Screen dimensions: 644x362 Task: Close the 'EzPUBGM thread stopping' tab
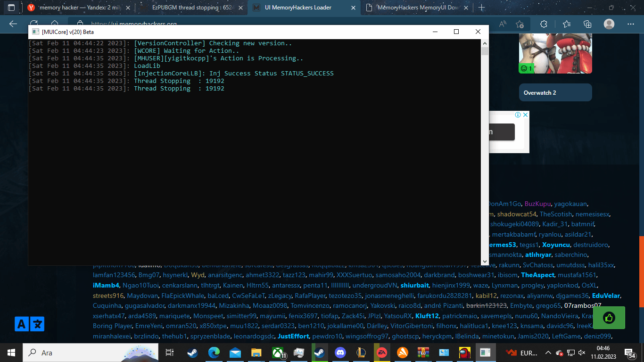tap(240, 8)
